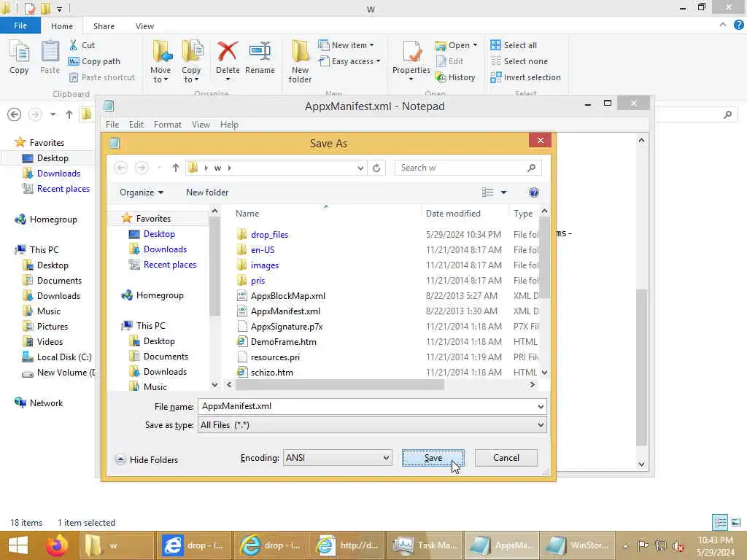Image resolution: width=747 pixels, height=560 pixels.
Task: Close the Save As dialog
Action: (540, 140)
